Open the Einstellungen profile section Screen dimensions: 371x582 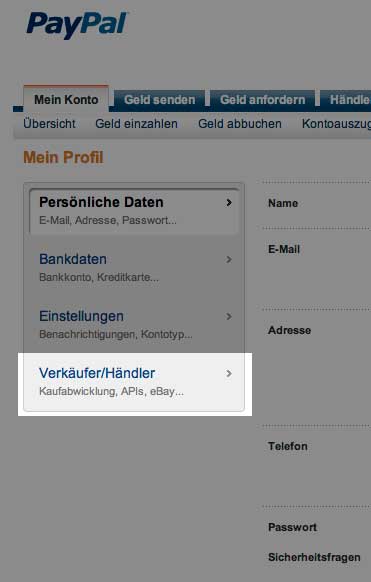(134, 325)
